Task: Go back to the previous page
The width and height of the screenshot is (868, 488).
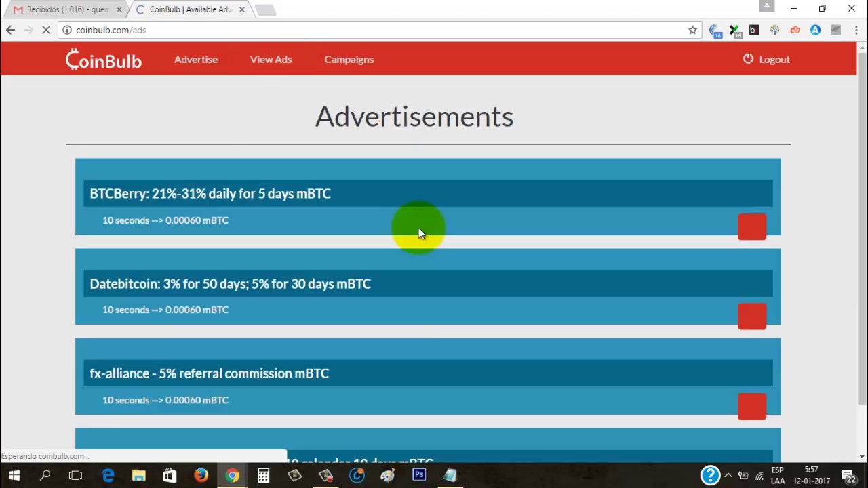Action: point(10,30)
